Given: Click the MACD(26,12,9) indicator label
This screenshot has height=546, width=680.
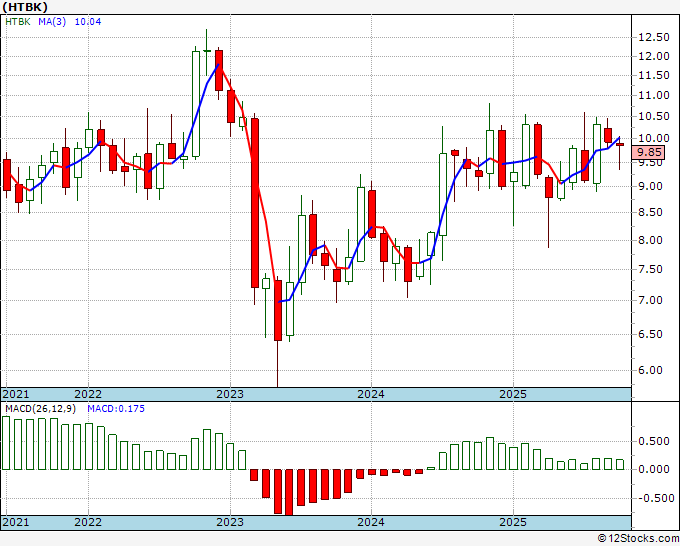Looking at the screenshot, I should [x=40, y=409].
